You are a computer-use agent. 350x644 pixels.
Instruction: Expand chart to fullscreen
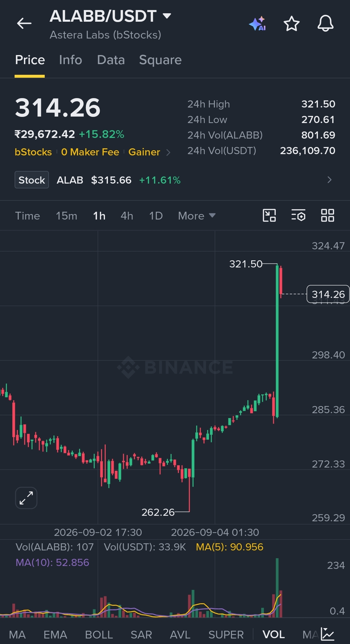click(26, 498)
